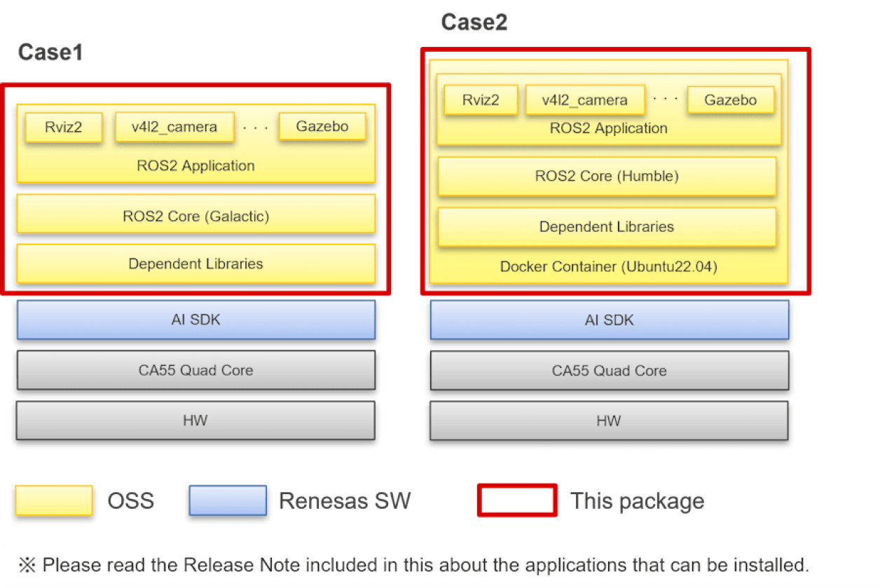880x588 pixels.
Task: Select the v4l2_camera block in Case2
Action: tap(585, 100)
